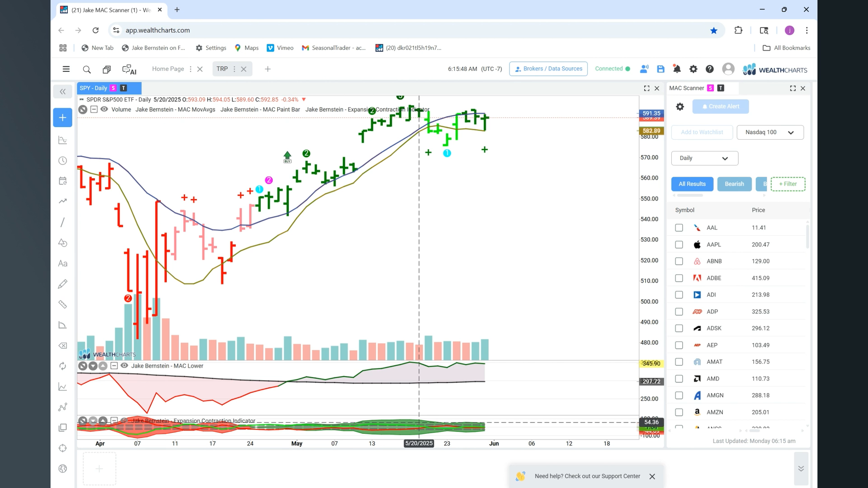Open help question mark icon
The height and width of the screenshot is (488, 868).
709,69
